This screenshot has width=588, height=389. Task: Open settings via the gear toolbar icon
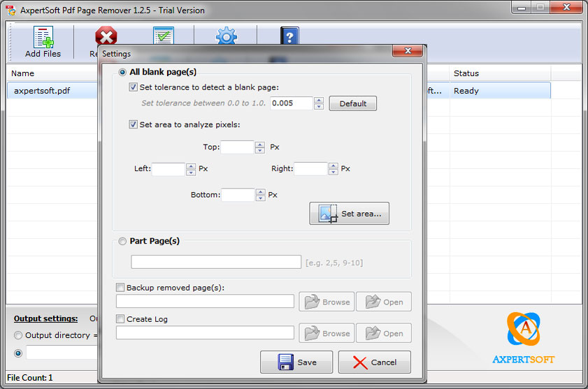pyautogui.click(x=227, y=36)
